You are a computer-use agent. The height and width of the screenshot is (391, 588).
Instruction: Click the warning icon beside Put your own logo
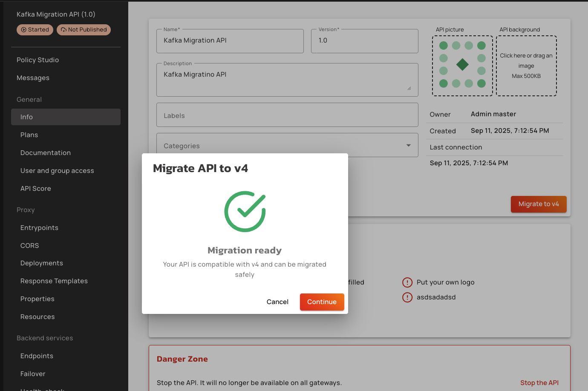[x=407, y=282]
